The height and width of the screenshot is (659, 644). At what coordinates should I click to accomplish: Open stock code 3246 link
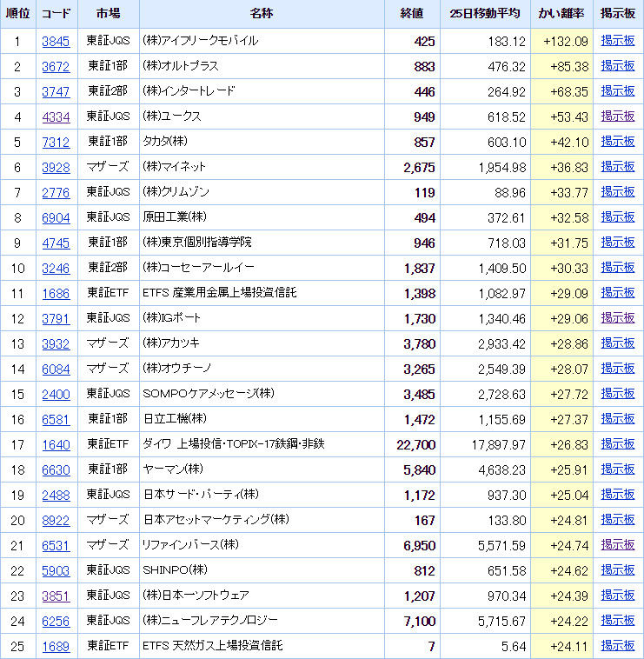(56, 268)
